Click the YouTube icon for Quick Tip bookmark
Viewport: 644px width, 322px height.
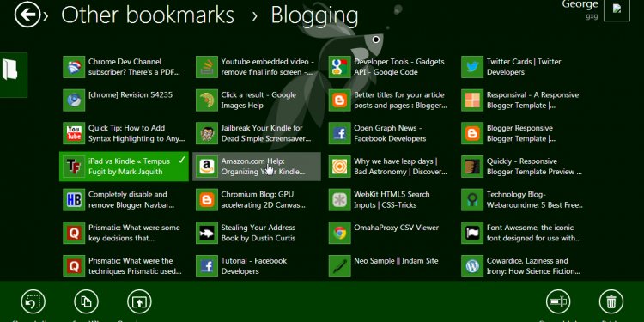click(x=74, y=133)
